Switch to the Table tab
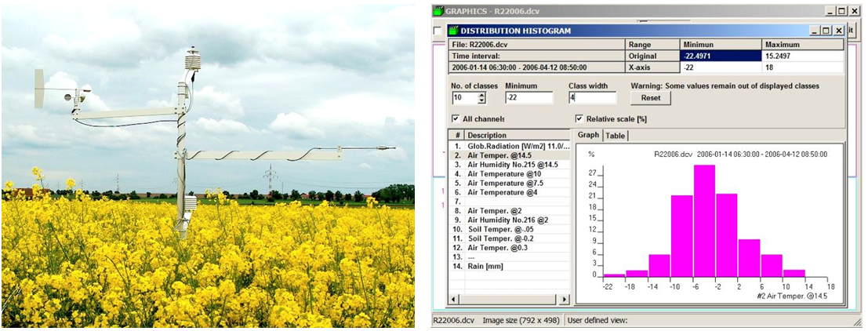 pyautogui.click(x=616, y=136)
